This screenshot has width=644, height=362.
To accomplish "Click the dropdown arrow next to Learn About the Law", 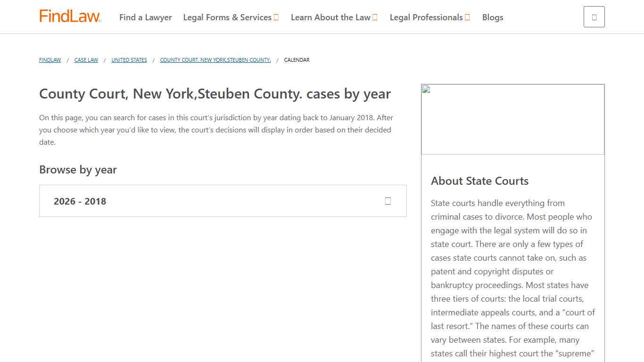I will 376,17.
